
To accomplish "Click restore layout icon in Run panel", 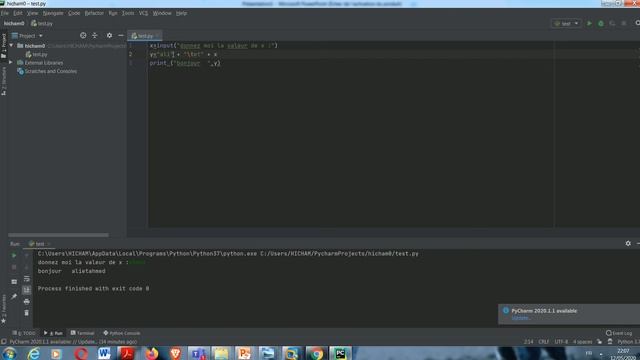I will click(14, 282).
